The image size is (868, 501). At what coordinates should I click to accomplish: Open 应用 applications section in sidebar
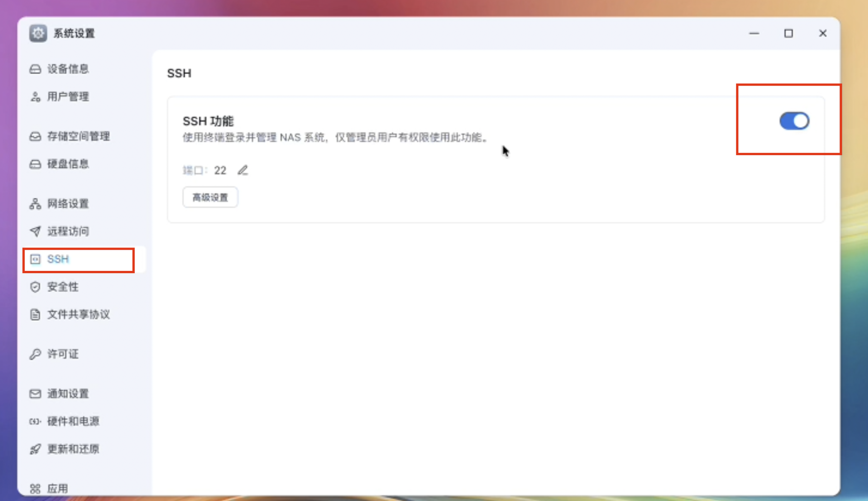pyautogui.click(x=58, y=489)
